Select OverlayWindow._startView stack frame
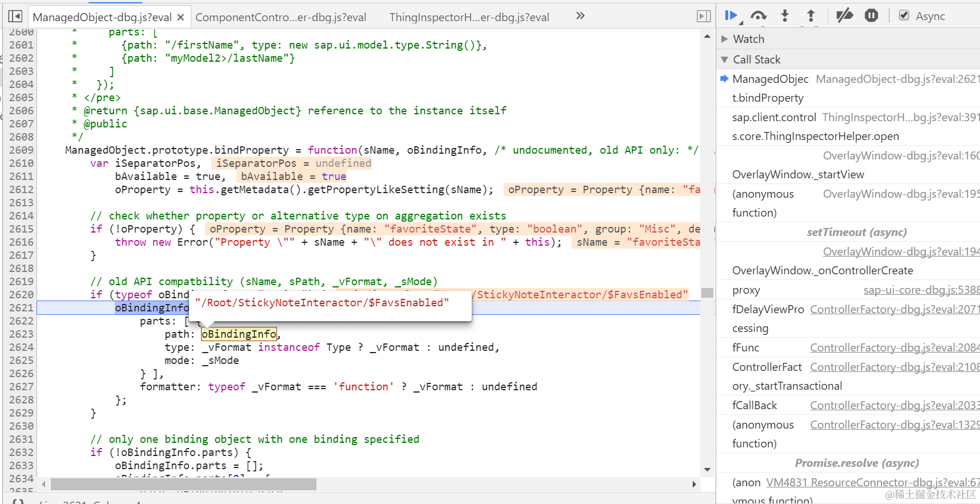The image size is (980, 504). pos(798,174)
